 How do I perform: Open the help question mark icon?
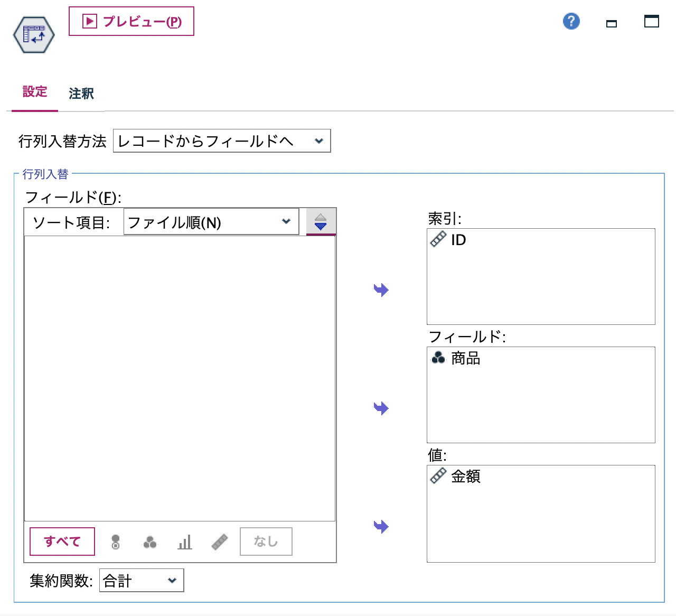570,22
